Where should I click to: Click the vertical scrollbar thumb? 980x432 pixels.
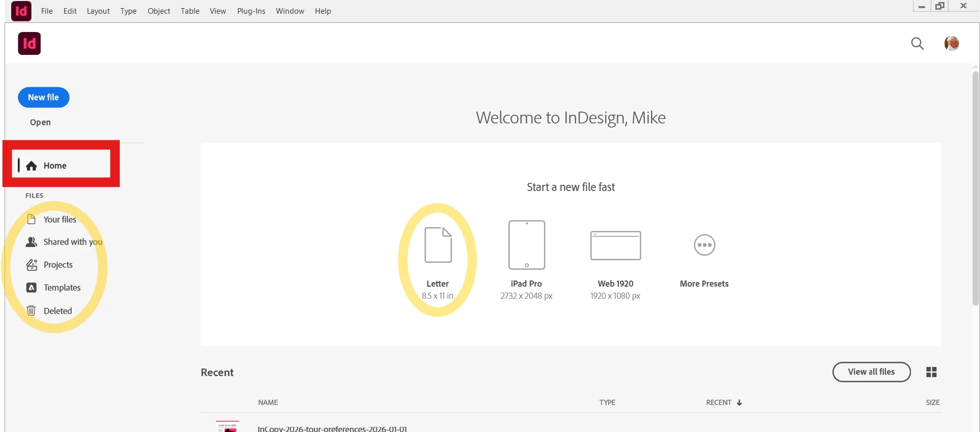[975, 188]
